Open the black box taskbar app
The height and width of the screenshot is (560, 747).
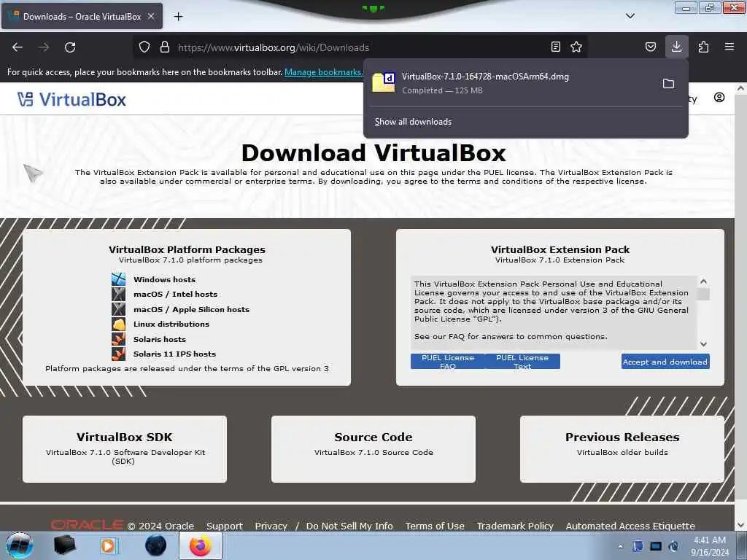click(x=65, y=545)
